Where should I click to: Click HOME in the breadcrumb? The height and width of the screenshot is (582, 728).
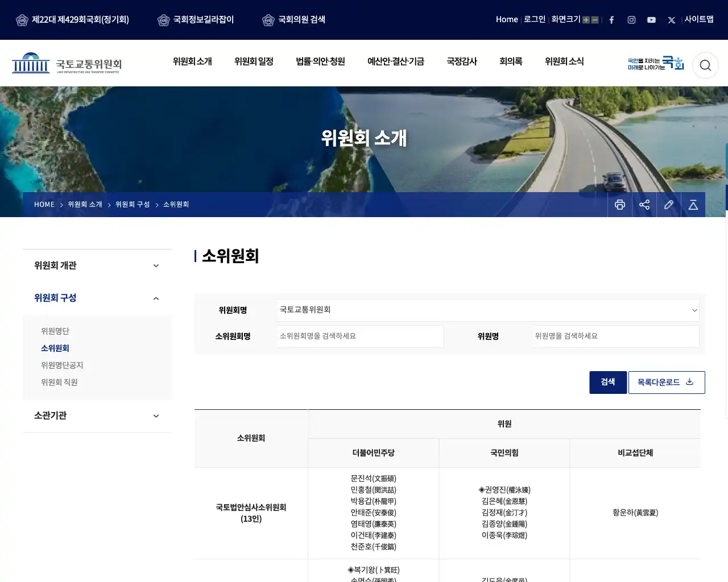(44, 205)
